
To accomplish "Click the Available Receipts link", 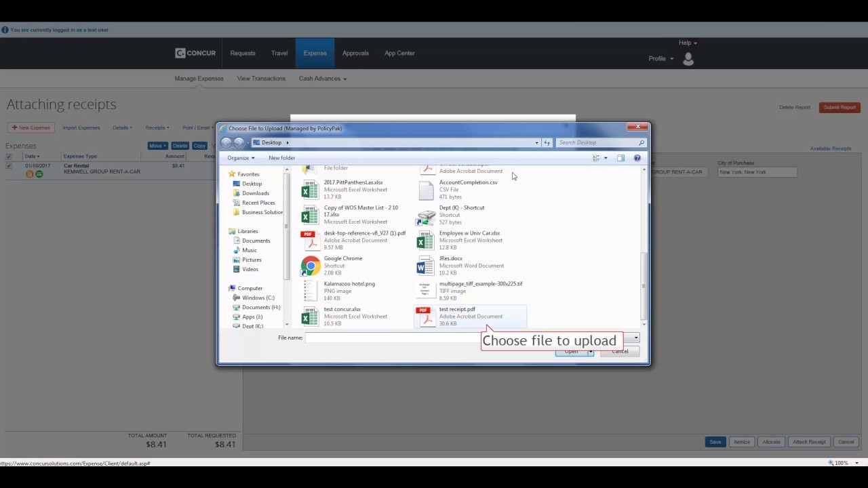I will pyautogui.click(x=831, y=148).
